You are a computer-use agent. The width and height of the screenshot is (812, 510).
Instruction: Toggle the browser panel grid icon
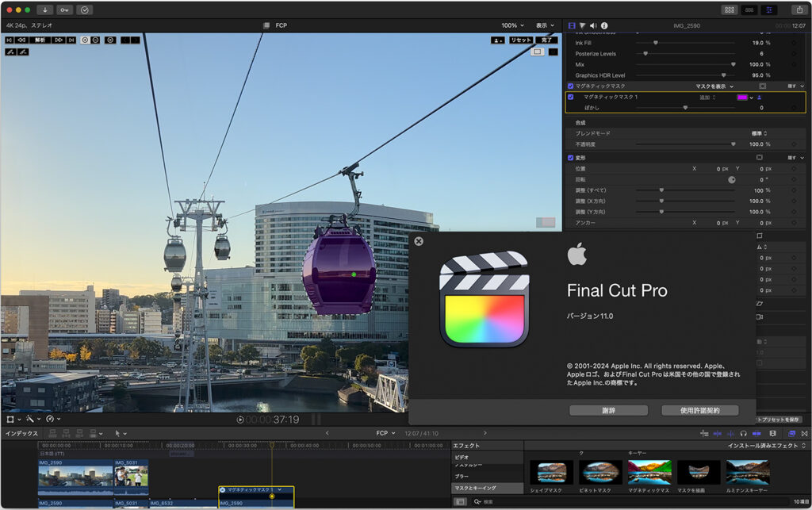tap(730, 10)
